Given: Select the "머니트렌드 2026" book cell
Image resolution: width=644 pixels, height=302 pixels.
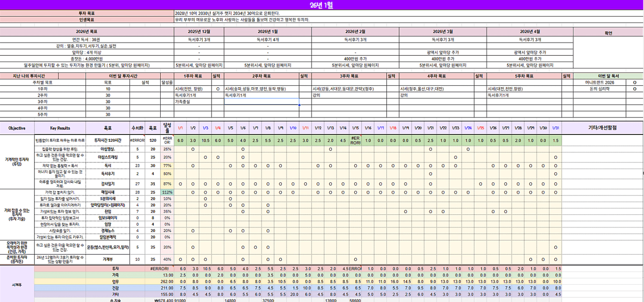Looking at the screenshot, I should coord(599,82).
